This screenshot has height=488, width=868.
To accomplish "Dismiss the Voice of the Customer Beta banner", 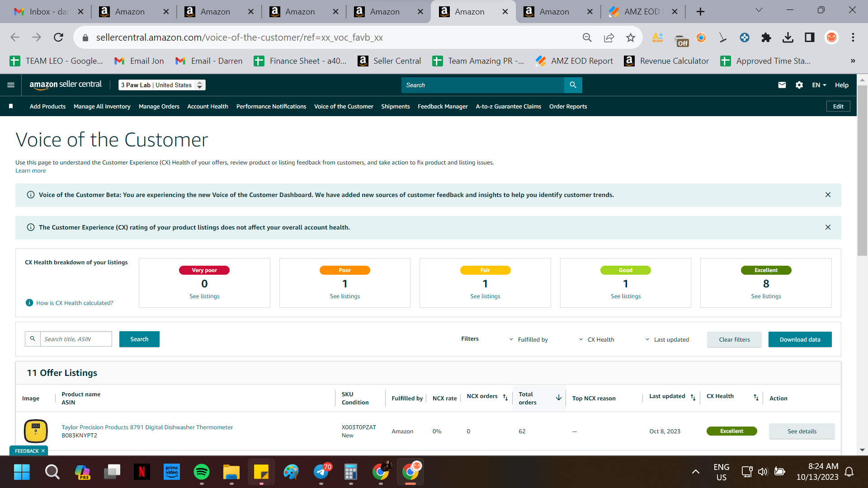I will [828, 195].
